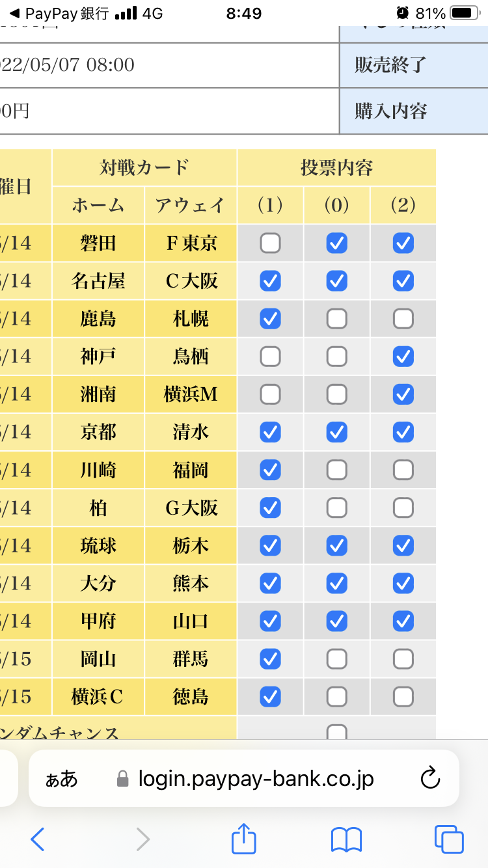Uncheck box (0) for 琉球 vs 栃木
Image resolution: width=488 pixels, height=868 pixels.
[336, 545]
